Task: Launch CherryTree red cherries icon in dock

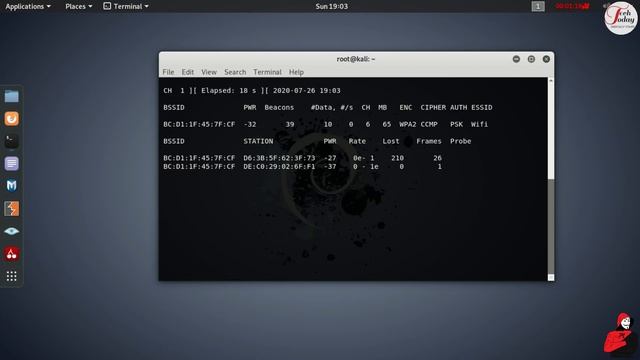Action: tap(11, 253)
